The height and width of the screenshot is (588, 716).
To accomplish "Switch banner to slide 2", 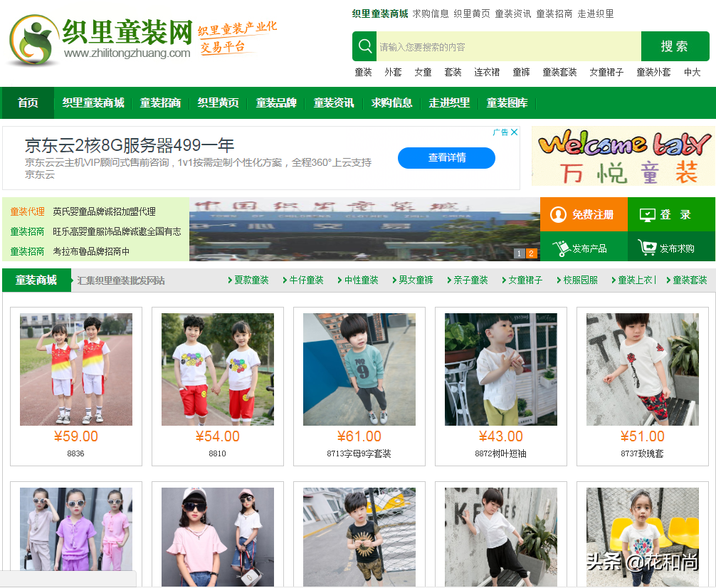I will click(531, 253).
